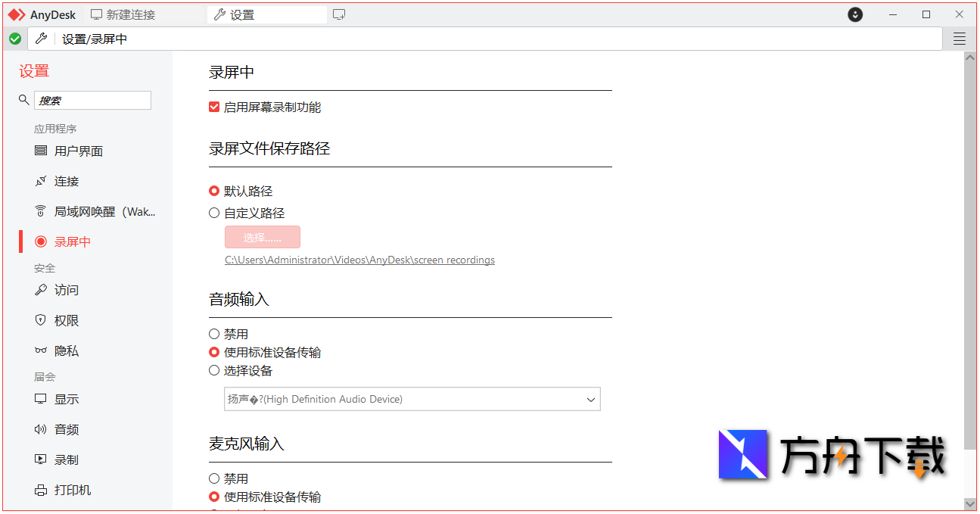This screenshot has width=980, height=514.
Task: Select 自定义路径 for recording save location
Action: coord(214,213)
